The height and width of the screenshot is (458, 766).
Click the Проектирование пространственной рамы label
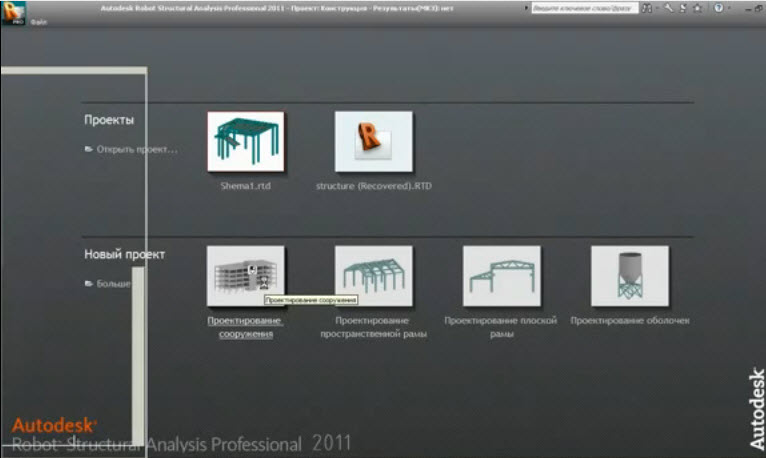click(374, 327)
